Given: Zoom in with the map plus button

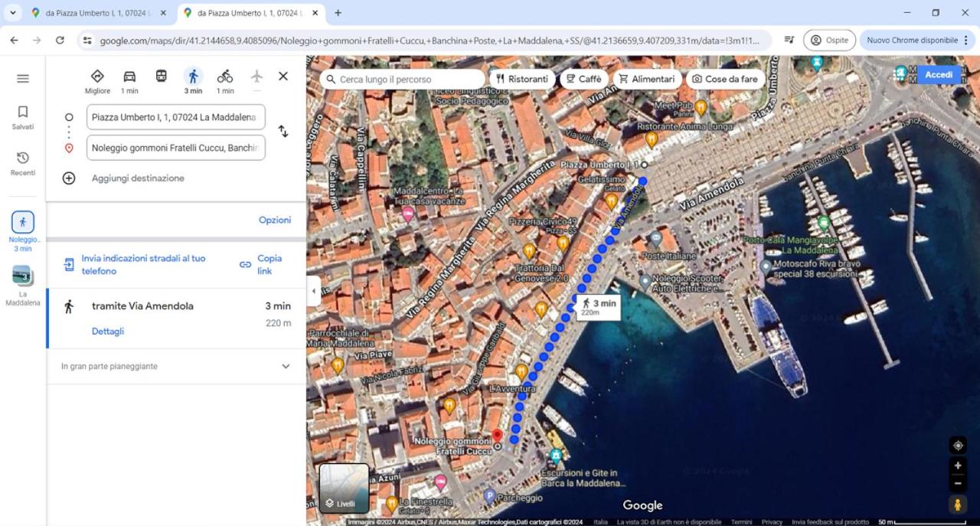Looking at the screenshot, I should click(958, 466).
